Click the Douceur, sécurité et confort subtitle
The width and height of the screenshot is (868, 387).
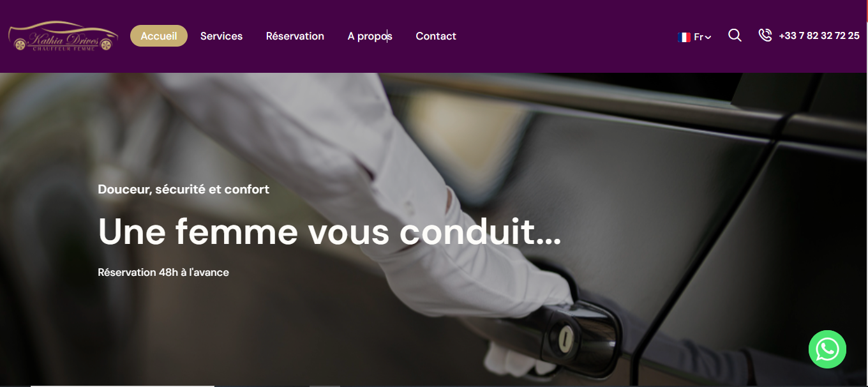184,189
